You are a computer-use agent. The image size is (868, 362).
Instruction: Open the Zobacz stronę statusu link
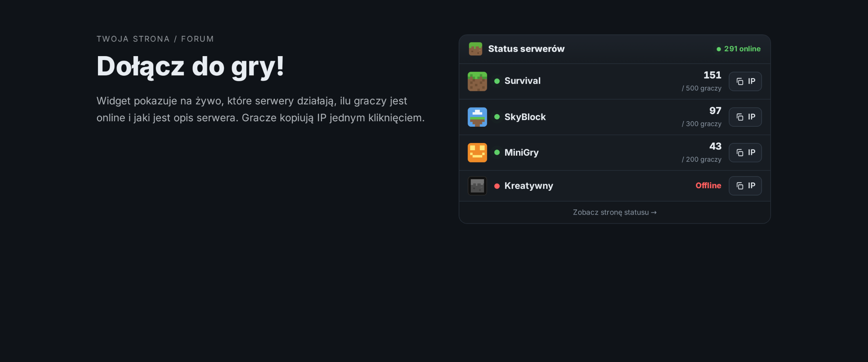[x=614, y=212]
